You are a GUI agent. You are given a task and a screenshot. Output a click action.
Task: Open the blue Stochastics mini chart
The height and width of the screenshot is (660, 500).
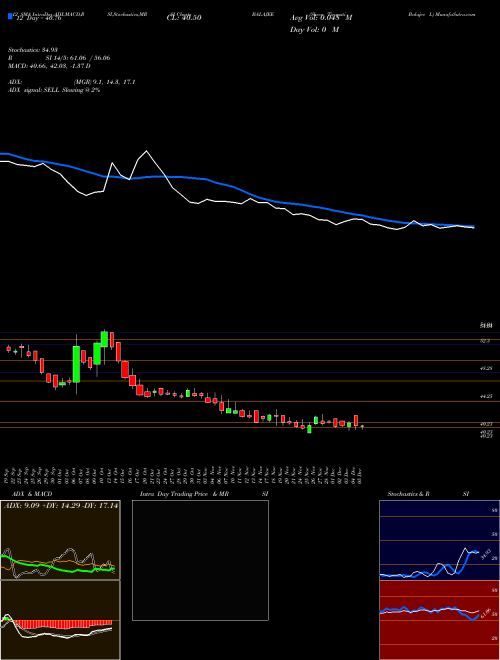(439, 540)
